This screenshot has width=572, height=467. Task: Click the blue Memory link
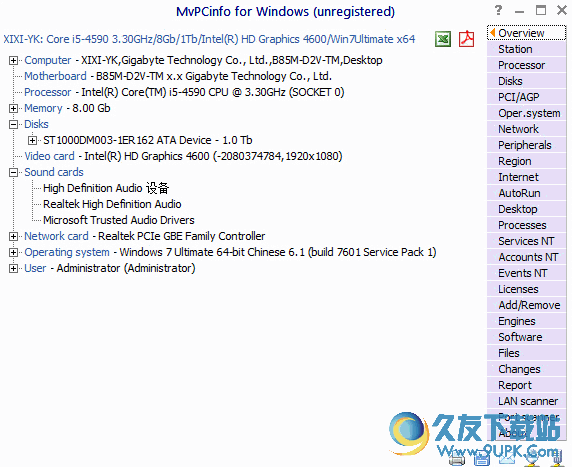(43, 108)
